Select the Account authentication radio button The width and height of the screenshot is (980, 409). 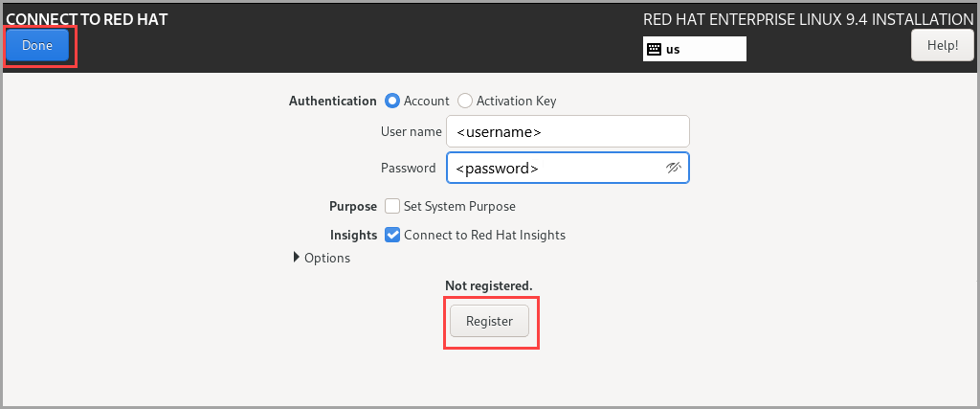(392, 101)
